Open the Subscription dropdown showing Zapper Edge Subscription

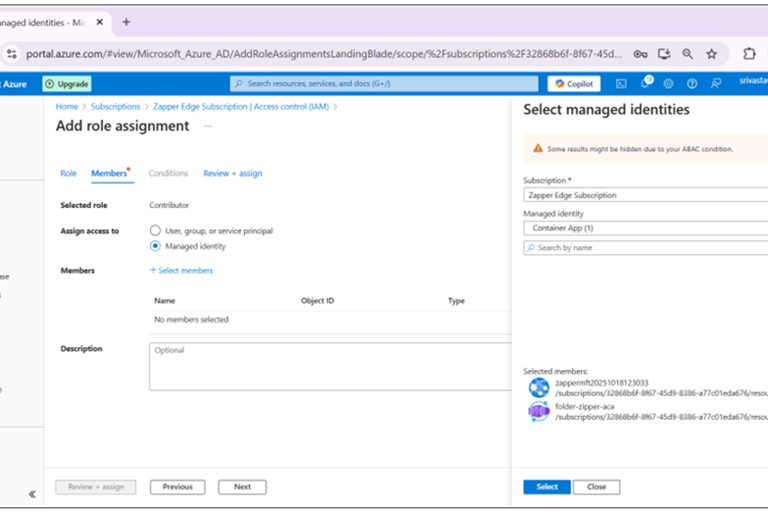646,195
